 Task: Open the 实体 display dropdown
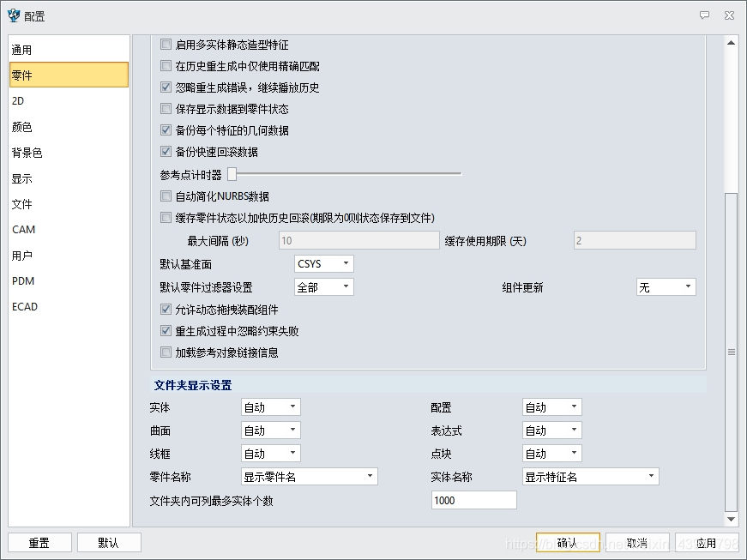pyautogui.click(x=271, y=407)
